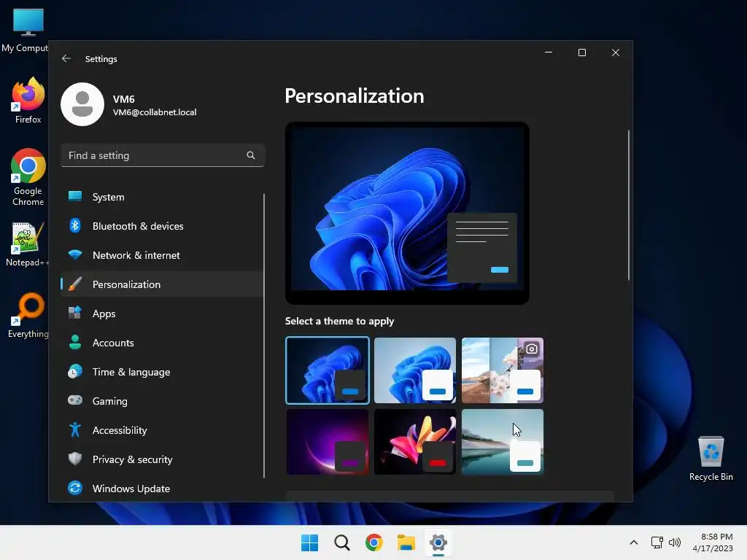Open taskbar Search magnifier
This screenshot has height=560, width=747.
(x=341, y=542)
